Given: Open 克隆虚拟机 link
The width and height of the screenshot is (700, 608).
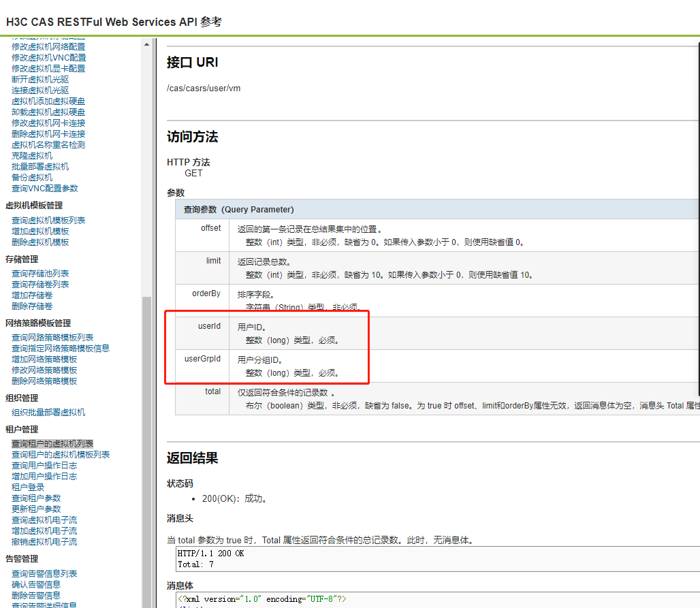Looking at the screenshot, I should [x=32, y=156].
